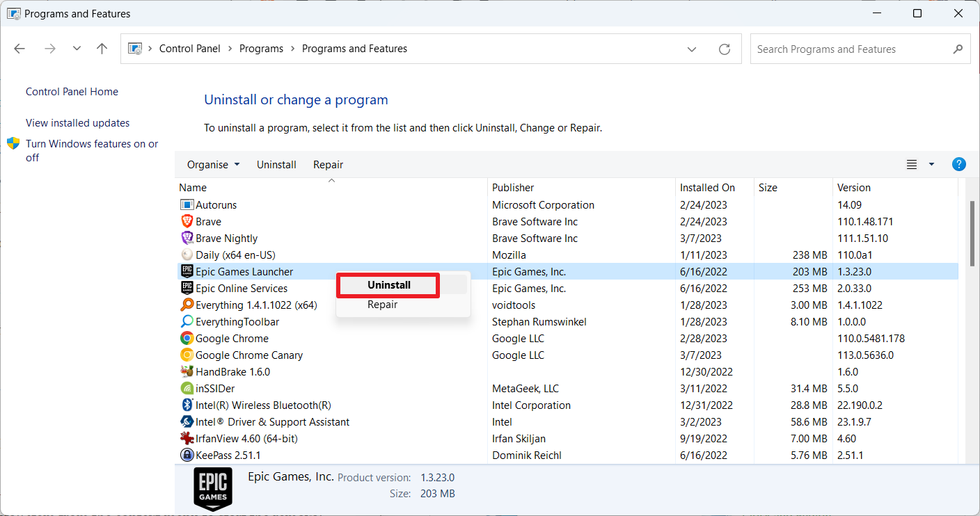Click the Brave browser icon

pos(187,222)
